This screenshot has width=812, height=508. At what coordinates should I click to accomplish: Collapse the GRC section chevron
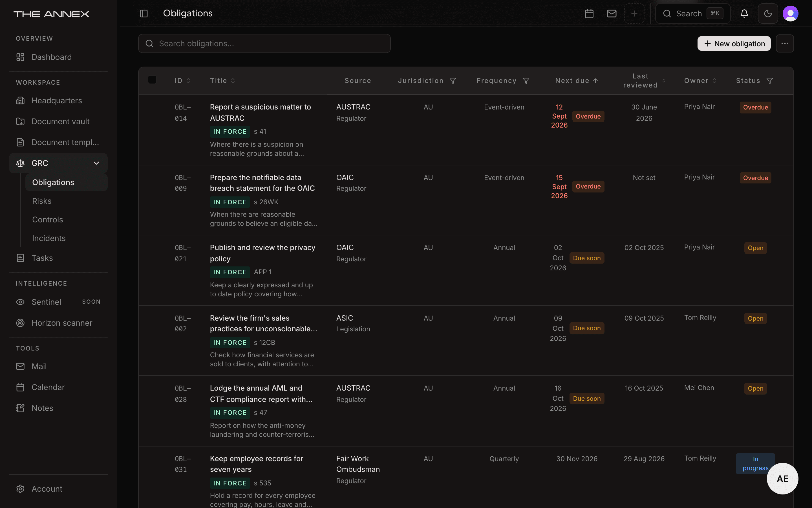pyautogui.click(x=96, y=163)
